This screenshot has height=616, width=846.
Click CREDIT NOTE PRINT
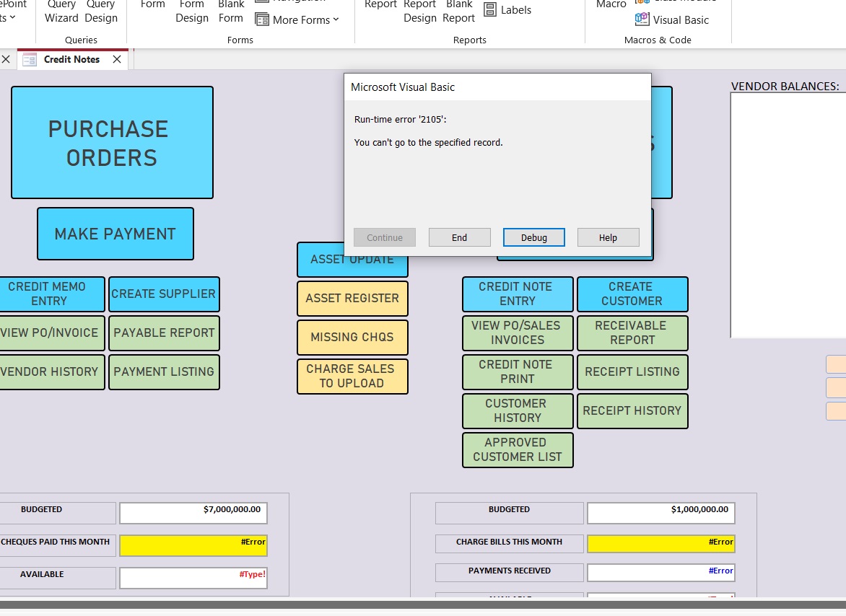click(518, 371)
